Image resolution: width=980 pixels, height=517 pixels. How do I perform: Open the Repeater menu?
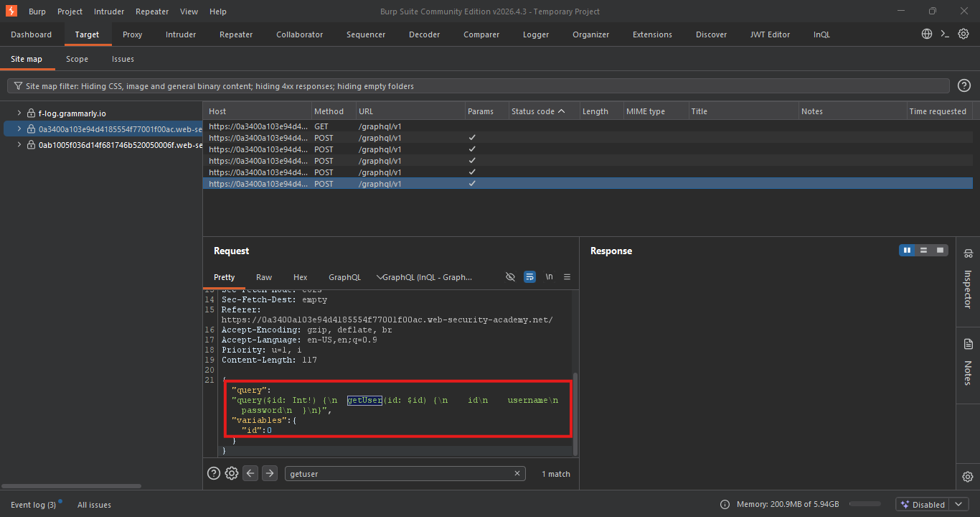152,11
